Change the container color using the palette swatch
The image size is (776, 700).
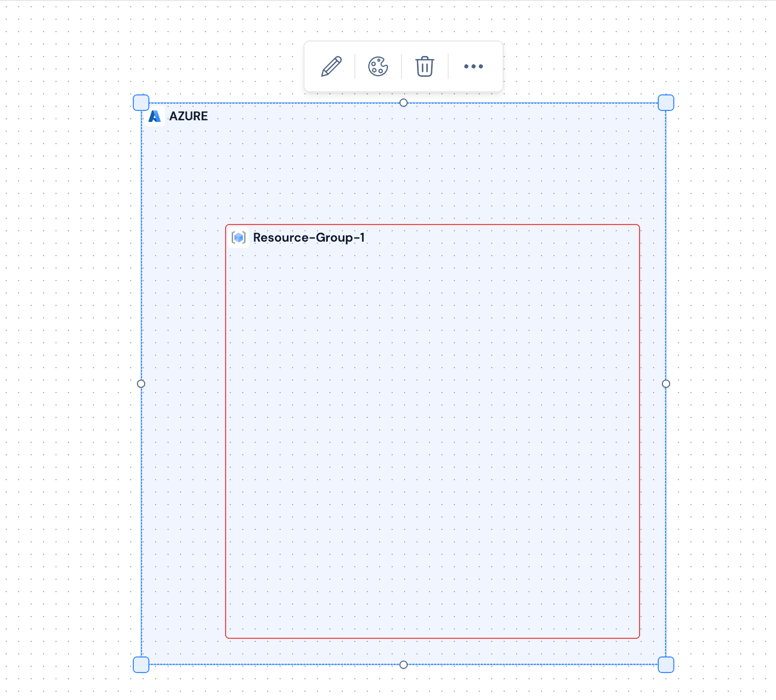(x=378, y=66)
